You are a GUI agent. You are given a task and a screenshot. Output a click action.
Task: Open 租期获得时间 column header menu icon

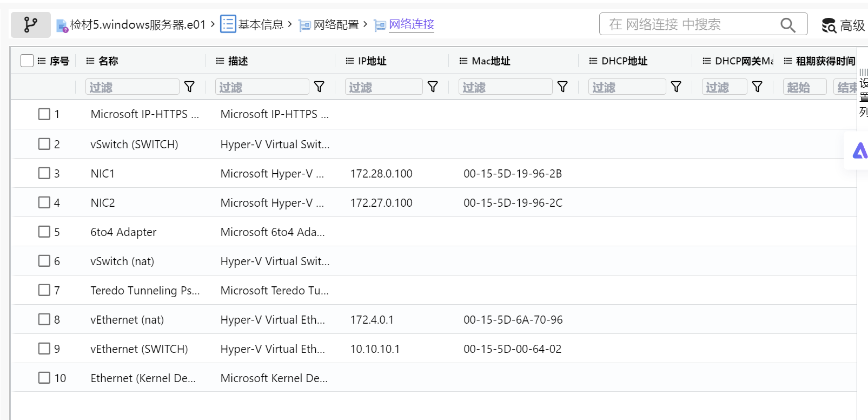[788, 61]
